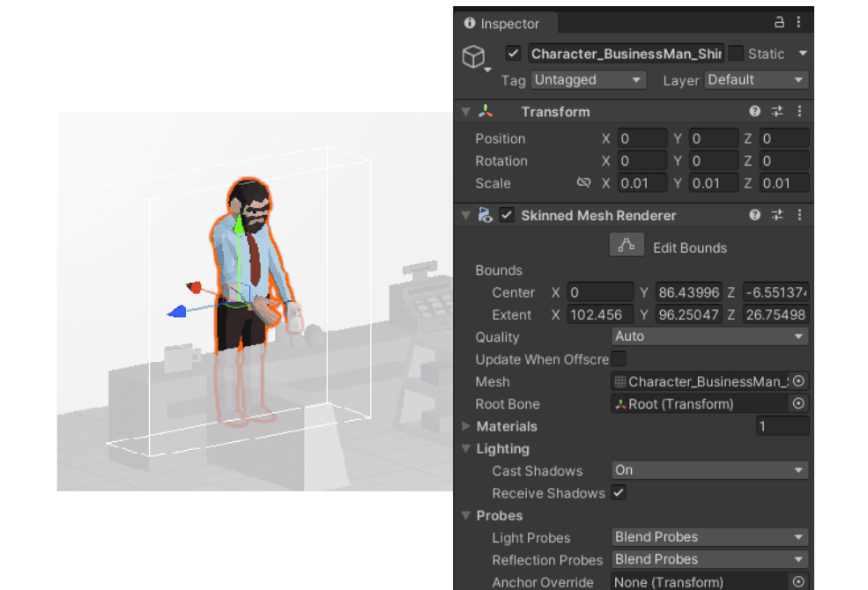The height and width of the screenshot is (590, 868).
Task: Open the Inspector panel kebab menu
Action: point(798,23)
